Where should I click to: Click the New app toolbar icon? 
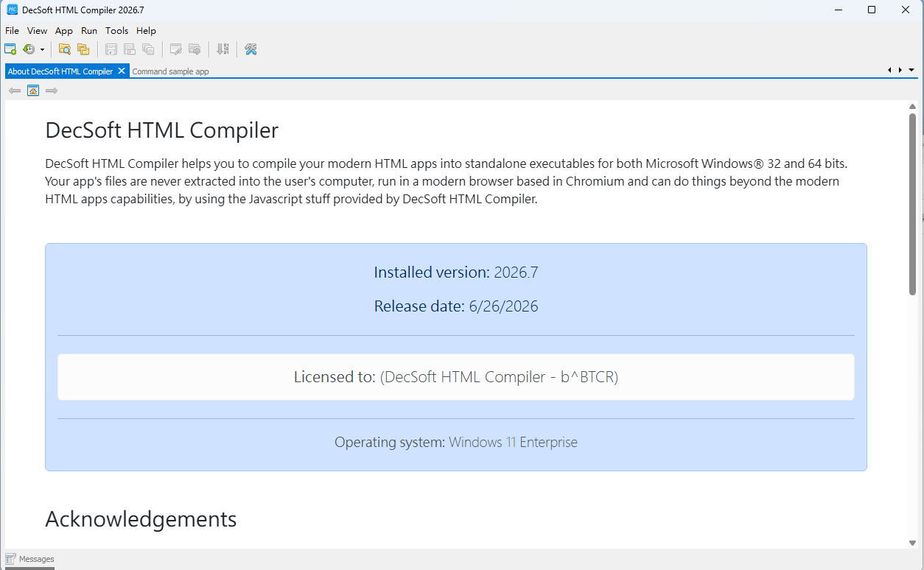10,49
